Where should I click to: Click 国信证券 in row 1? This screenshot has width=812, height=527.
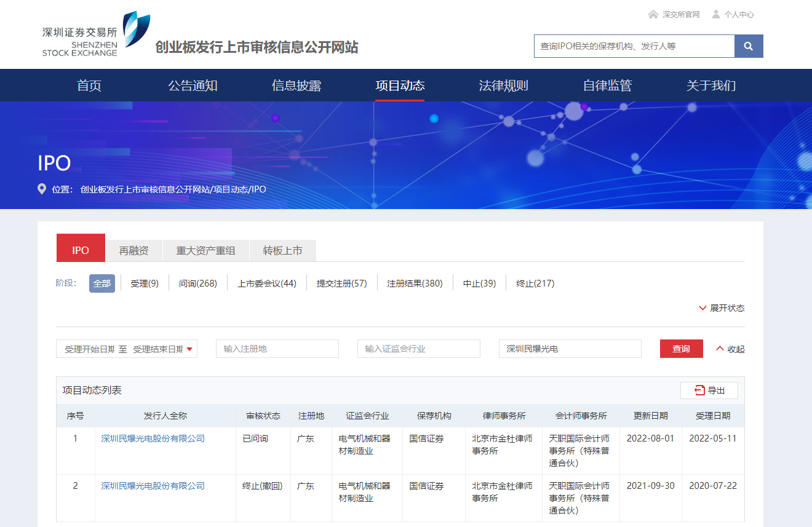tap(426, 438)
